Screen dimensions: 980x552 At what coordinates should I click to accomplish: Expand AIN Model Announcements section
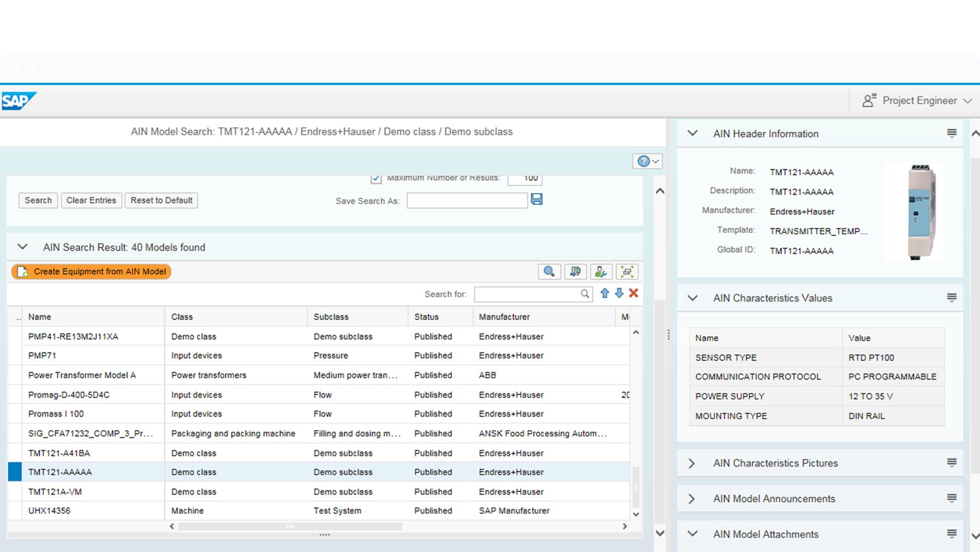coord(692,499)
